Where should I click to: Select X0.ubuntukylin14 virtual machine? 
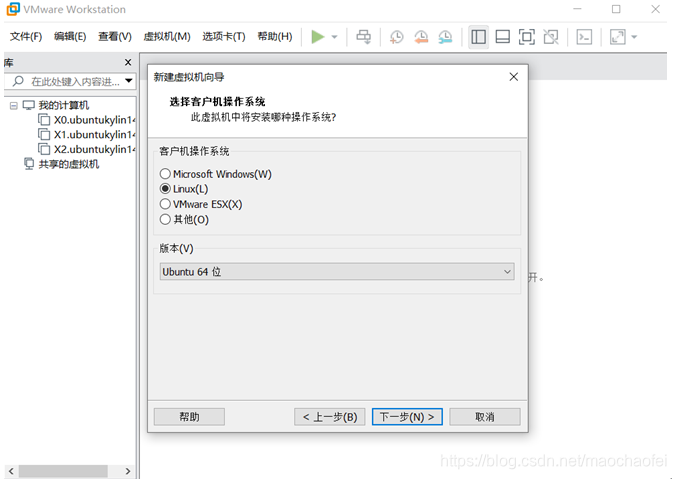click(94, 120)
